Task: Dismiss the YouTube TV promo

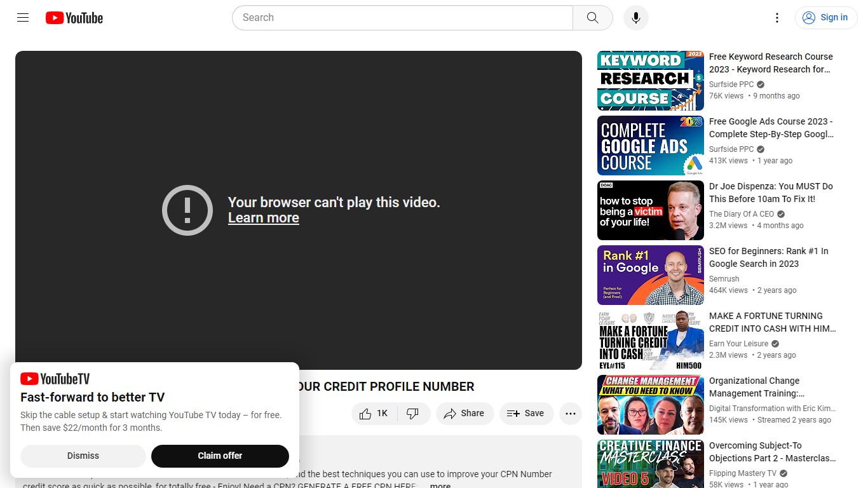Action: pyautogui.click(x=83, y=456)
